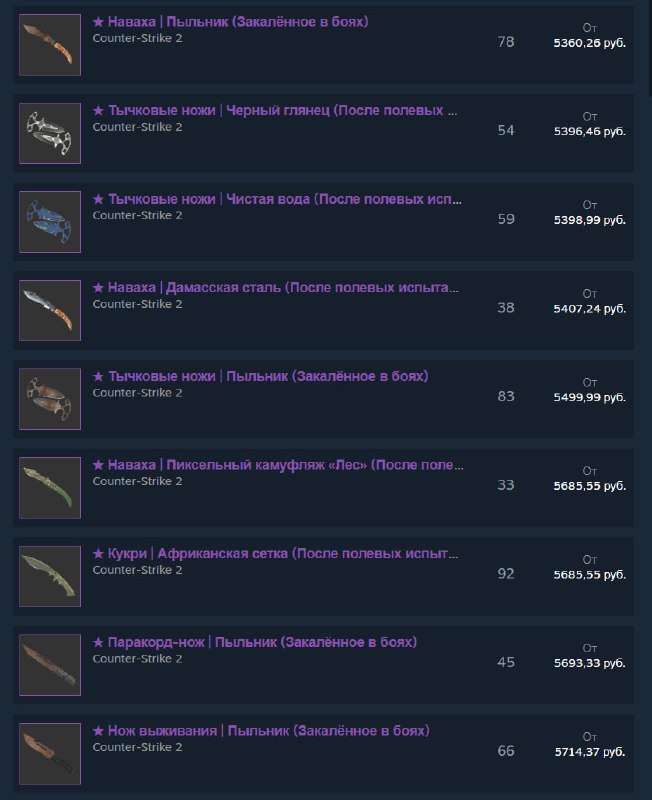Open listing Наваха | Дамасская сталь

tap(275, 288)
